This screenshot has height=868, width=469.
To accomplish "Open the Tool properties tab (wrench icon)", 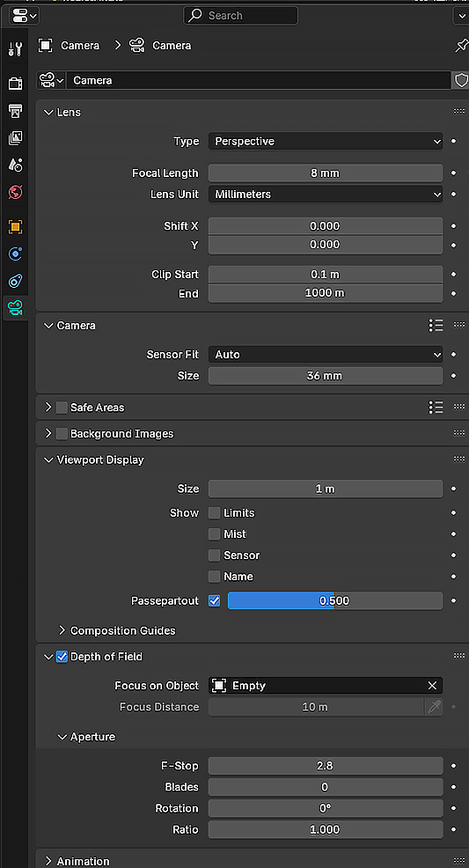I will (15, 49).
